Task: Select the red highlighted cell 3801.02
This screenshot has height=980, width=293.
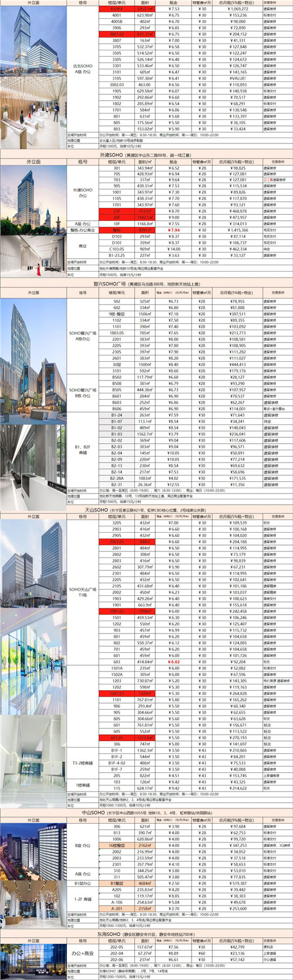Action: coord(117,35)
